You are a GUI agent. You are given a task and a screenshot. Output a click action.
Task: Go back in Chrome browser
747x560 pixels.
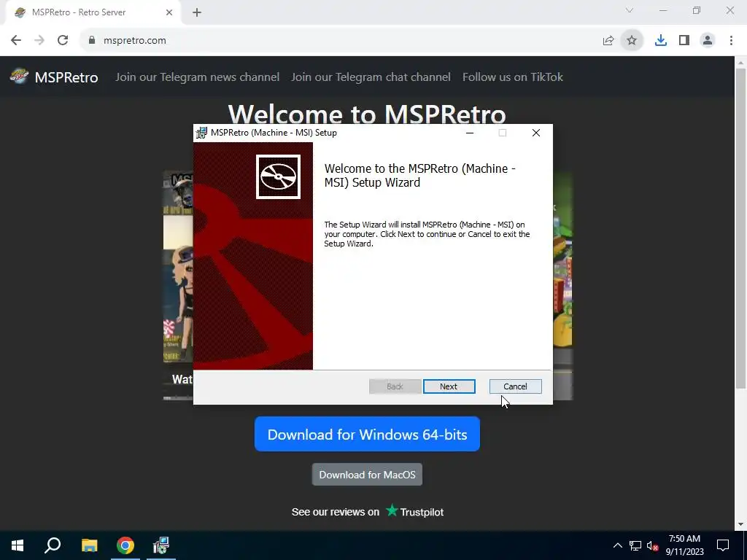[x=16, y=41]
